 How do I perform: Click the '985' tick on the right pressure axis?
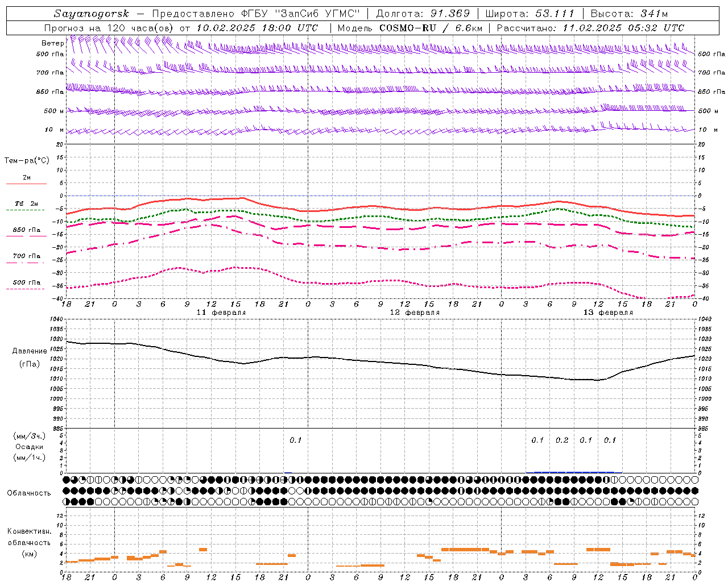[704, 429]
